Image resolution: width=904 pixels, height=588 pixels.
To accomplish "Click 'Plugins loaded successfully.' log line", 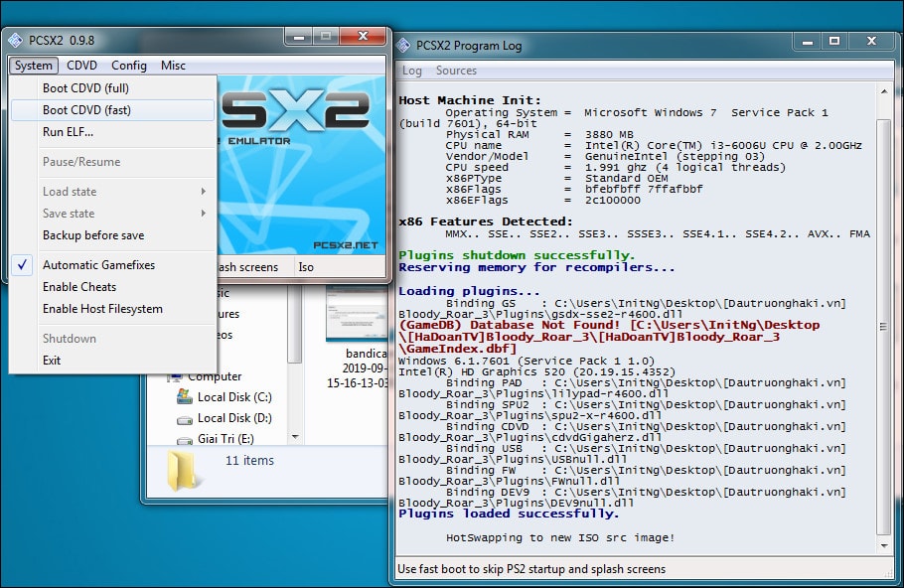I will (x=509, y=514).
